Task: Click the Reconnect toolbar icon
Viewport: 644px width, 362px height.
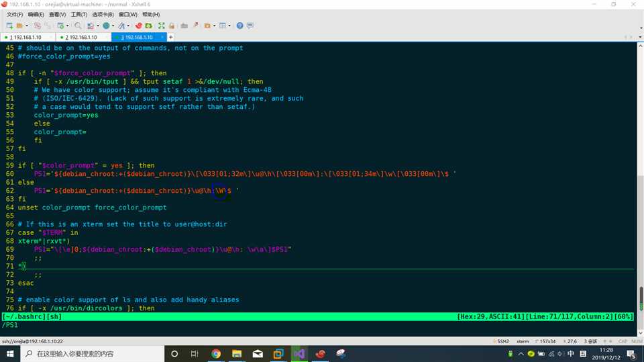Action: [x=47, y=26]
